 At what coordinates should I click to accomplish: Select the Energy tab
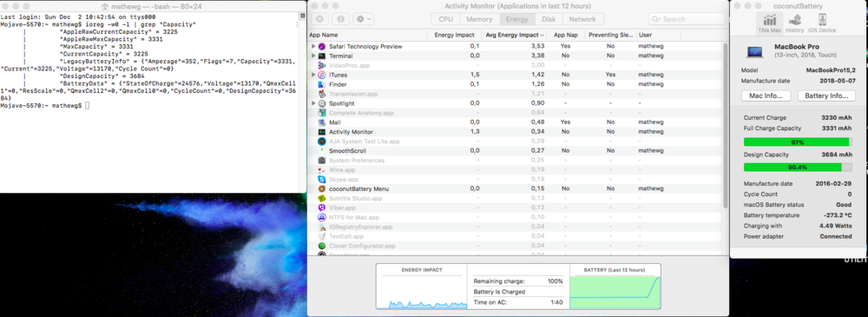pyautogui.click(x=517, y=19)
